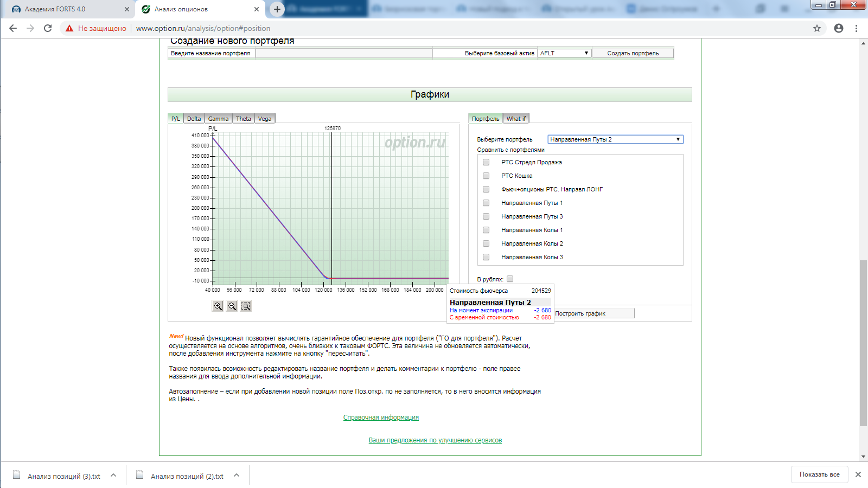868x488 pixels.
Task: Select the 'Направленная Путы 1' checkbox
Action: pos(486,203)
